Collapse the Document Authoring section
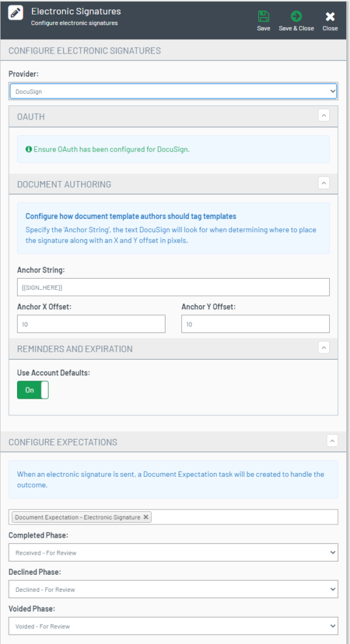This screenshot has width=350, height=644. point(324,183)
